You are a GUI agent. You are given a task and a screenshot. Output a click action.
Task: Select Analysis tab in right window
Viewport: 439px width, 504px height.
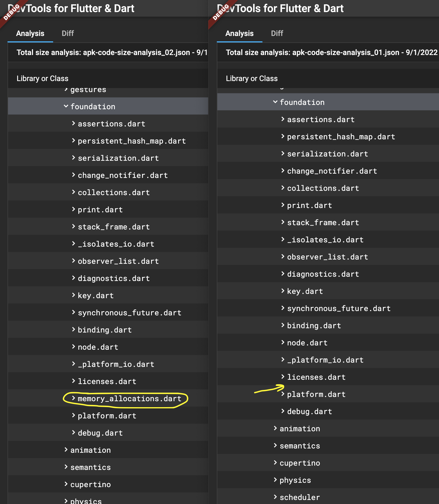click(239, 33)
